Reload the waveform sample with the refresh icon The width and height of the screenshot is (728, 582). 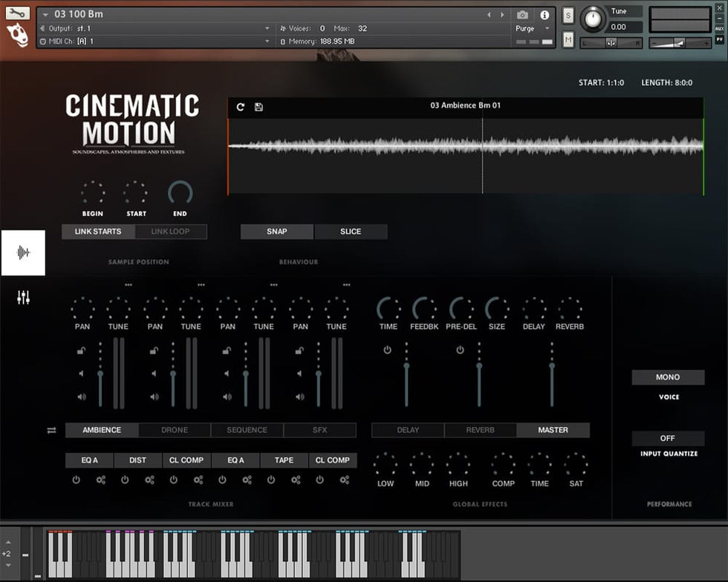[241, 107]
